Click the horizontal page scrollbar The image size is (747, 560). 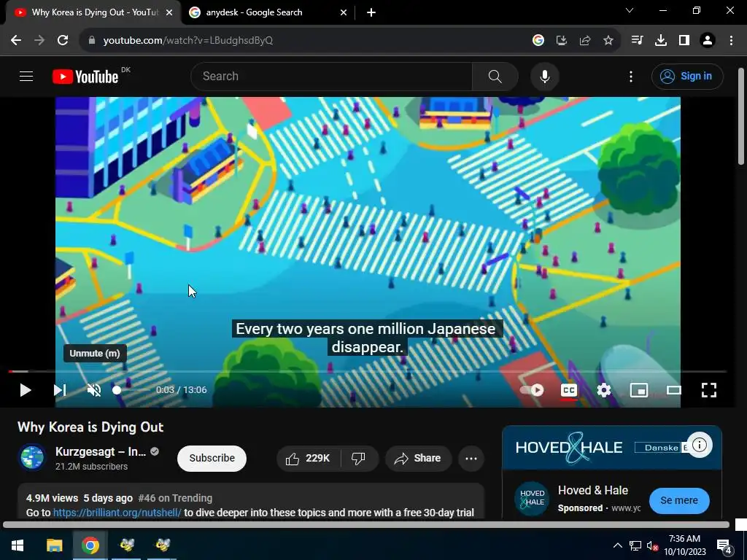click(x=366, y=525)
